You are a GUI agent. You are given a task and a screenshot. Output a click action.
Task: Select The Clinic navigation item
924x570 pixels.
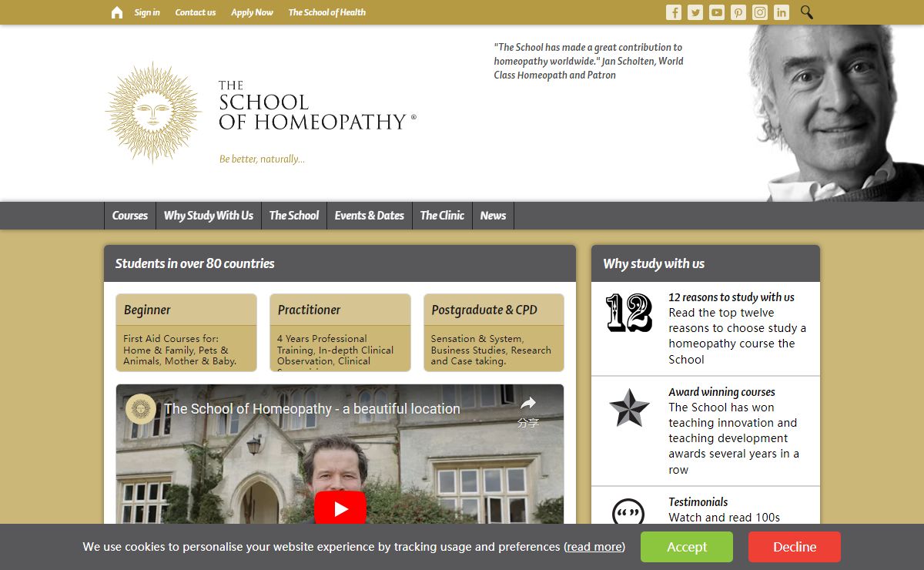442,216
